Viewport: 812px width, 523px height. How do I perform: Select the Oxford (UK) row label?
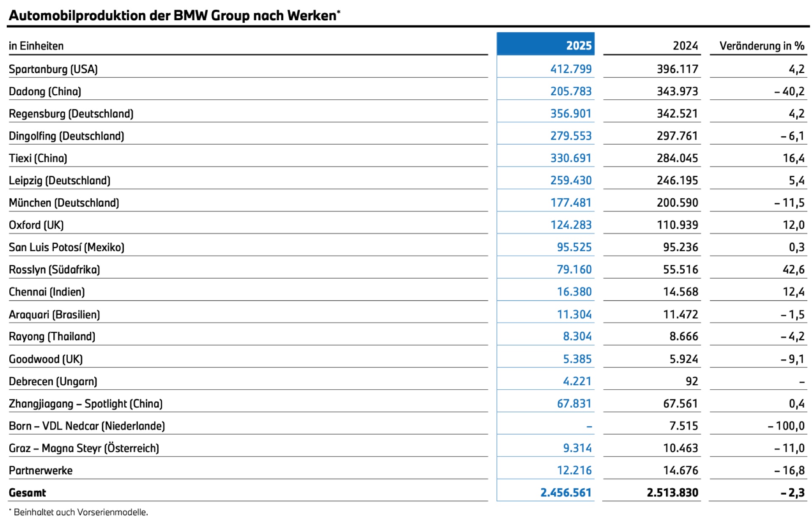point(36,225)
